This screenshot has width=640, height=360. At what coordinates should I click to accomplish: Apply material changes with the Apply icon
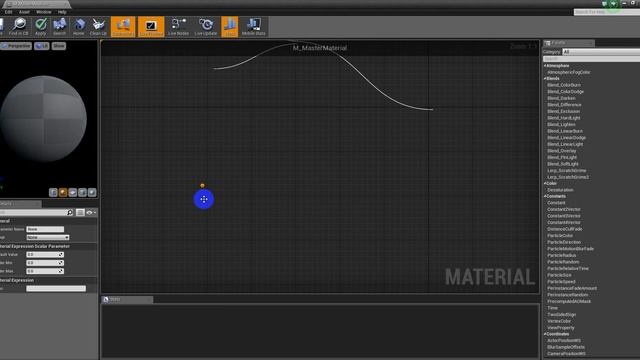click(x=40, y=27)
